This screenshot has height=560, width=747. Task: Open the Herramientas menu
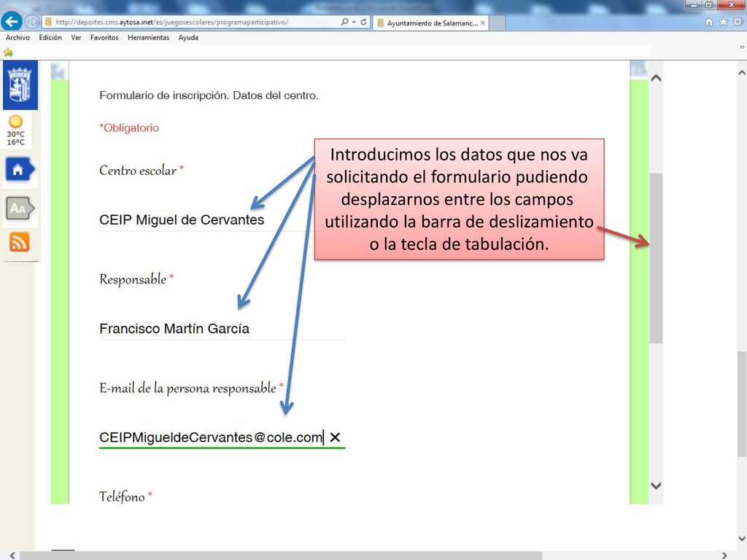click(x=149, y=38)
